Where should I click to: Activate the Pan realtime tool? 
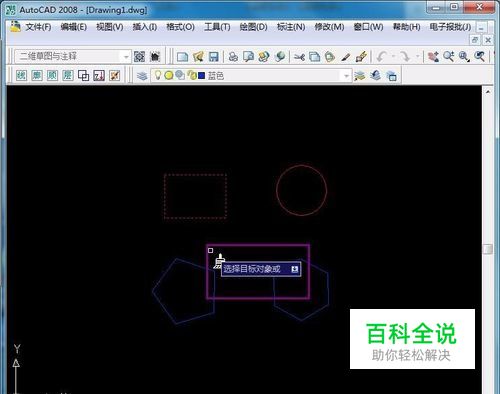point(433,57)
